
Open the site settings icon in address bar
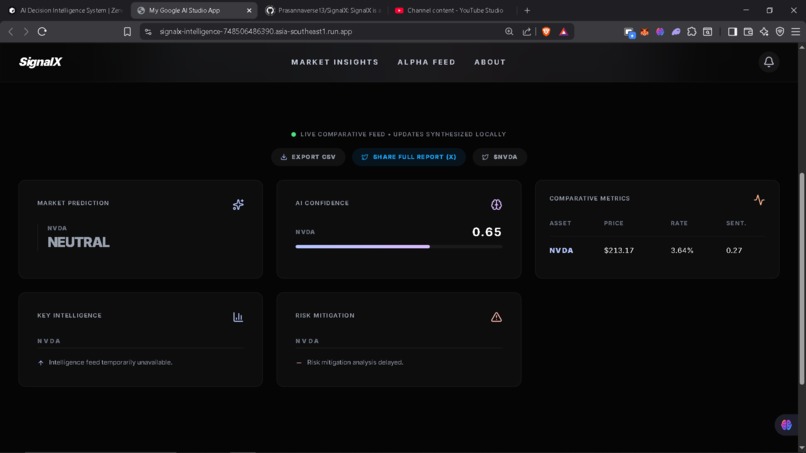pos(148,31)
